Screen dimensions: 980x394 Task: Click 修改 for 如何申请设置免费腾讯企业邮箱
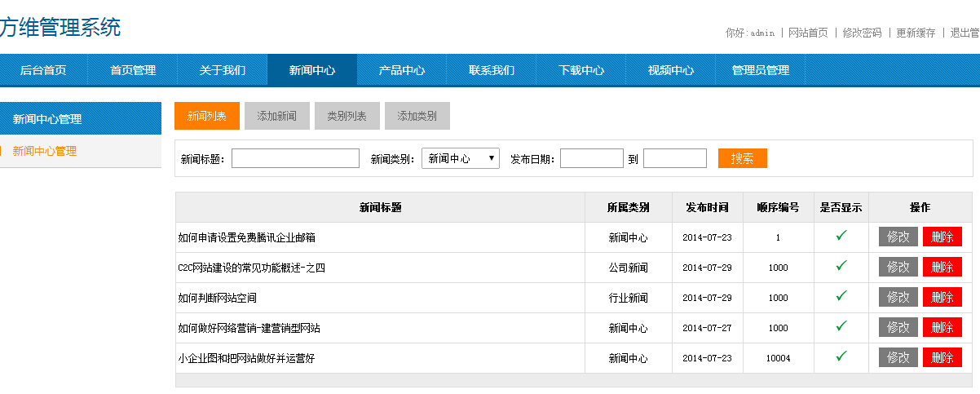[x=898, y=237]
